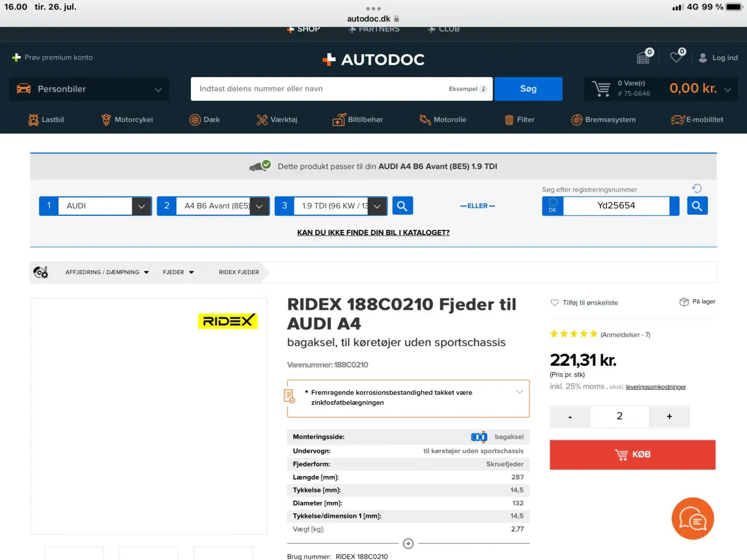This screenshot has width=747, height=560.
Task: Expand the AFFJEDRING / DÆMPNING breadcrumb
Action: pos(107,272)
